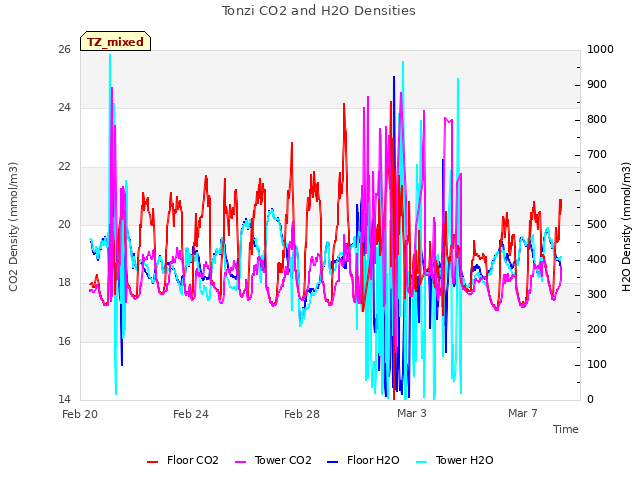Click the 0 tick on the H2O axis

pyautogui.click(x=591, y=400)
